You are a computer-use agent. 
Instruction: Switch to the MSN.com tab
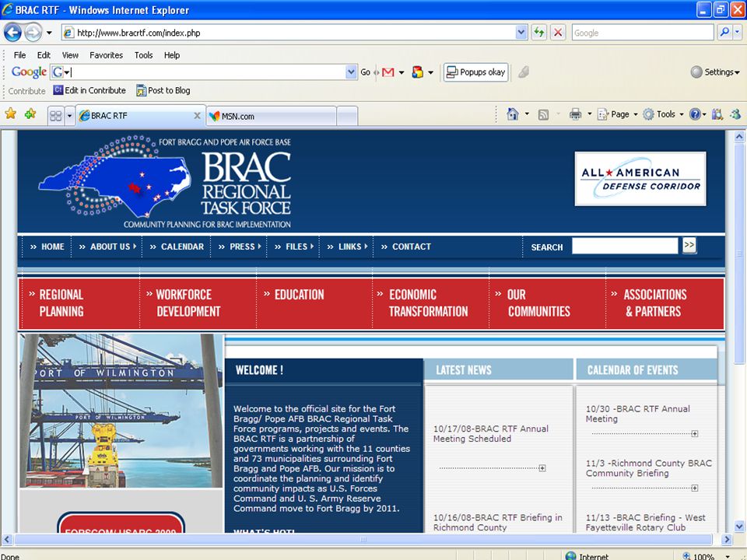272,116
